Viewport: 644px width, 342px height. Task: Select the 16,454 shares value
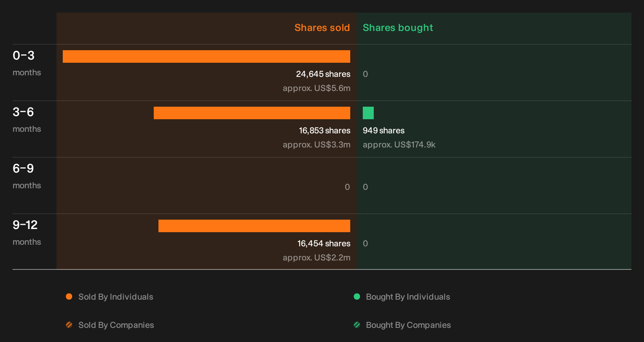324,244
